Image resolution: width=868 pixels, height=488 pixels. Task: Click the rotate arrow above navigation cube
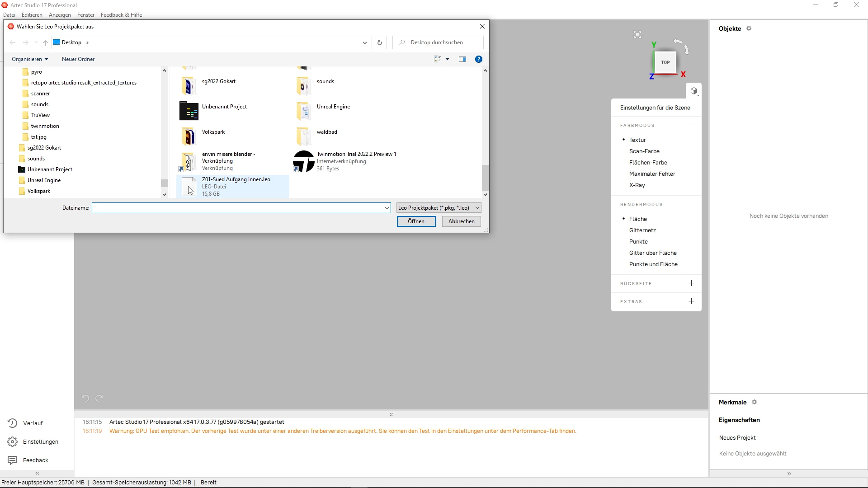pyautogui.click(x=682, y=46)
